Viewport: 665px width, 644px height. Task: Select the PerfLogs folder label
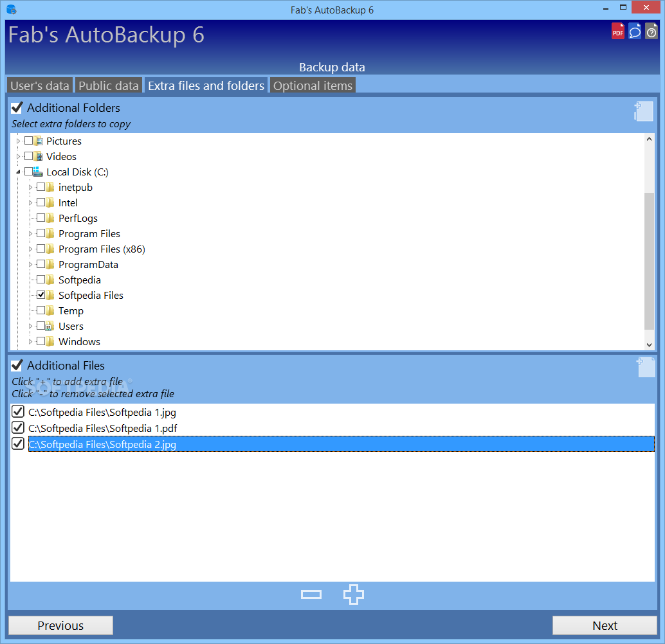pyautogui.click(x=78, y=218)
